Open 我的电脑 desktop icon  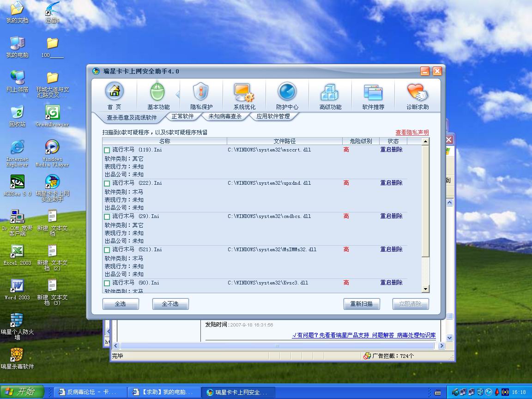pyautogui.click(x=17, y=47)
